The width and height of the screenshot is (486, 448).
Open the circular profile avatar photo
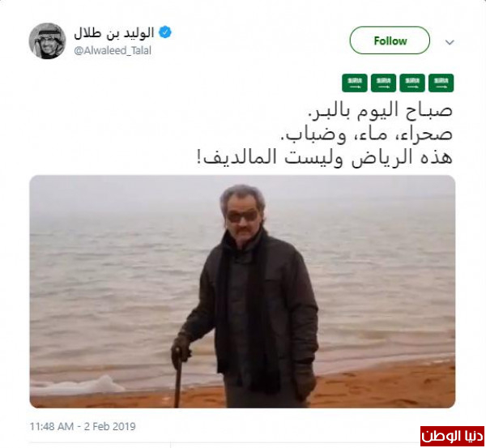(48, 41)
